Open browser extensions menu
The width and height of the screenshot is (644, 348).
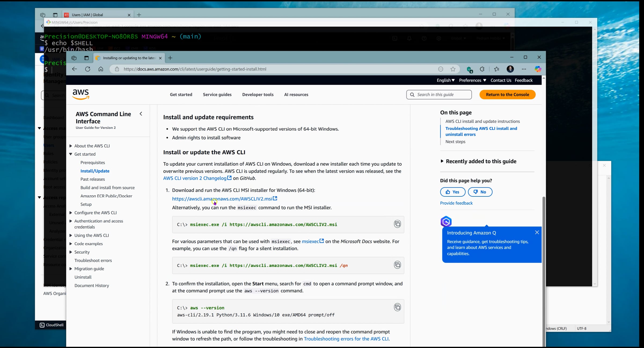coord(482,69)
